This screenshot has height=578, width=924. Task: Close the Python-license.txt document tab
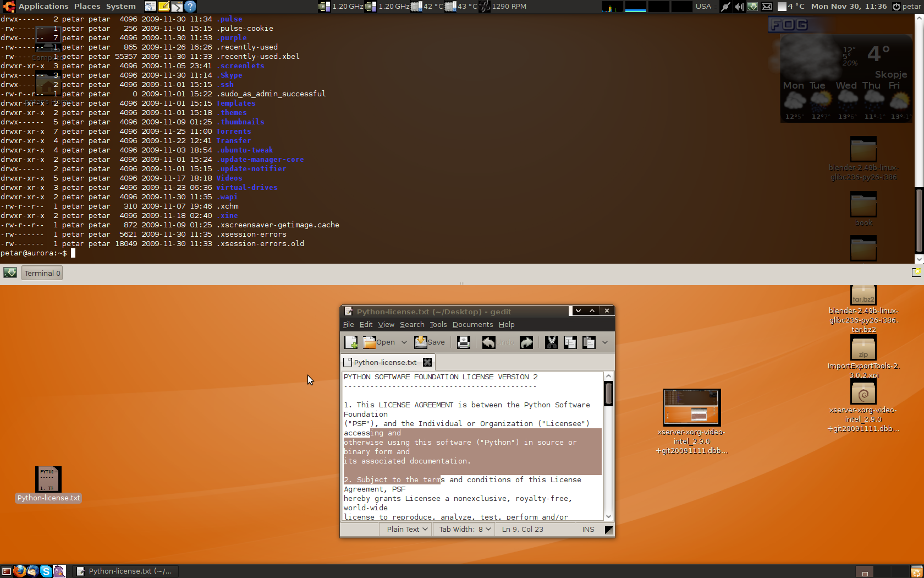427,362
